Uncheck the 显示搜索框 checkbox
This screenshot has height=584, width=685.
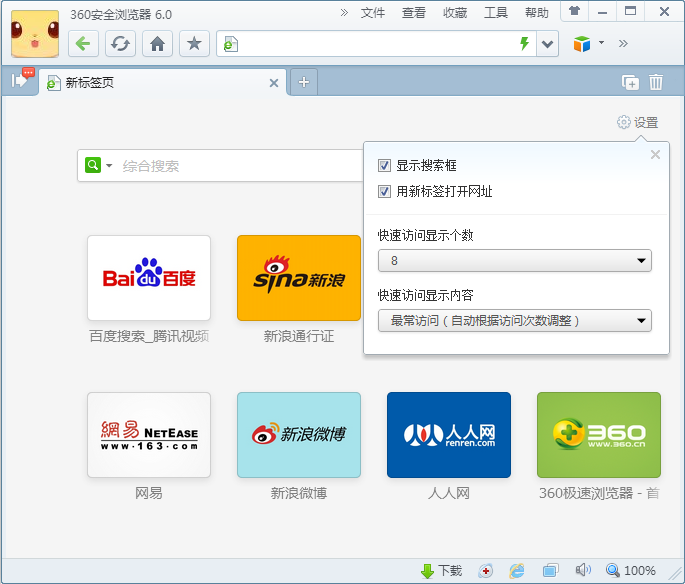pyautogui.click(x=384, y=166)
